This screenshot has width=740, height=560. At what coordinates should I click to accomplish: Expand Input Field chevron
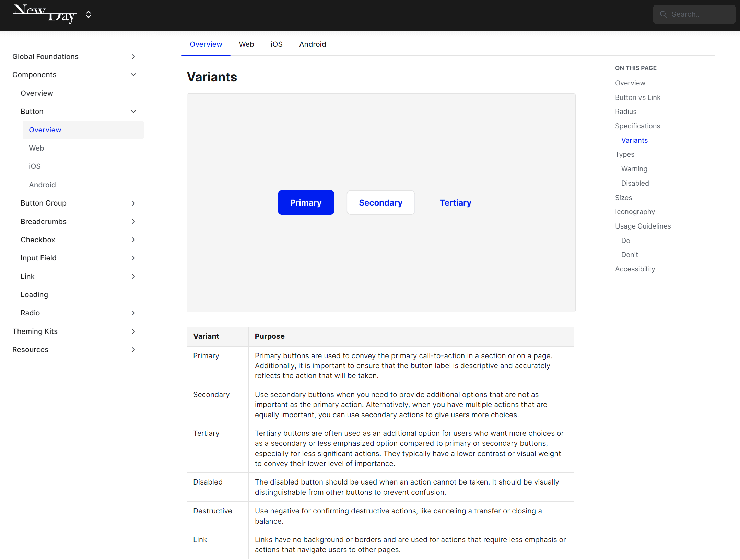(133, 258)
